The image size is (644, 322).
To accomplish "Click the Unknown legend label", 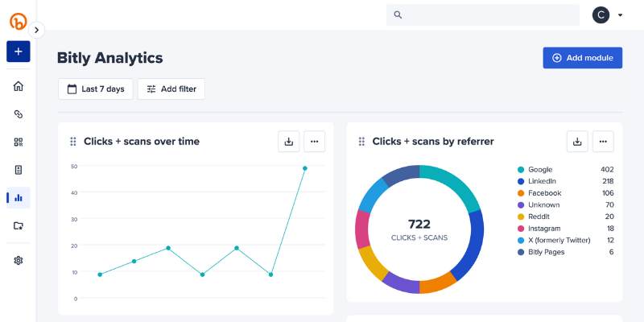I will click(x=544, y=205).
